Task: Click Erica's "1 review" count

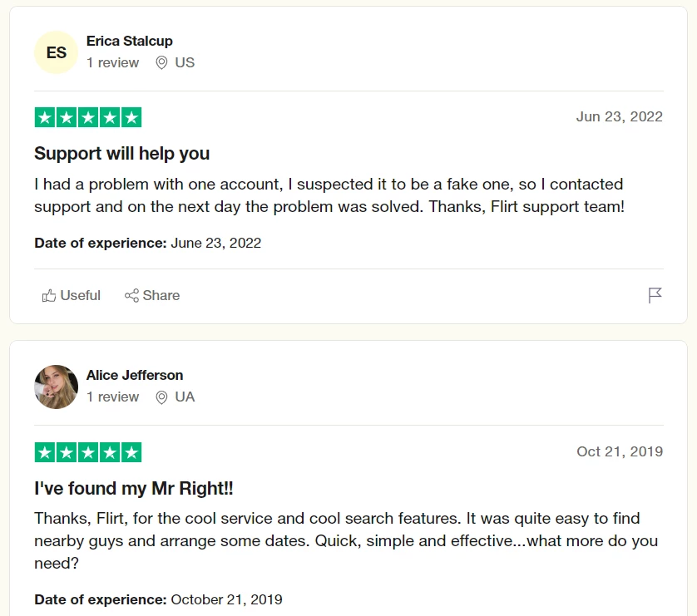Action: (x=112, y=63)
